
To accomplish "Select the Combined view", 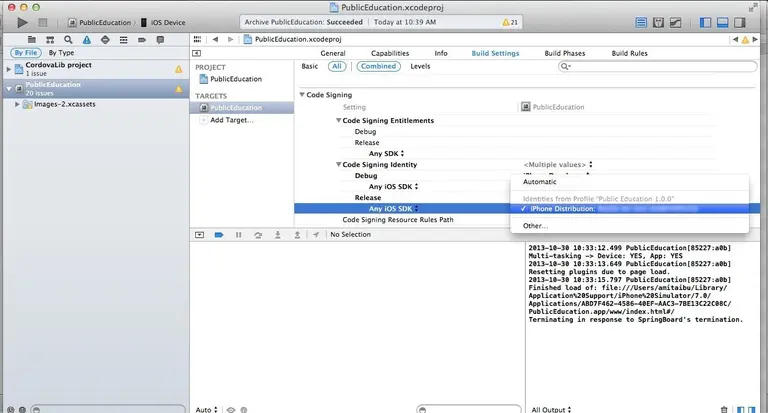I will (379, 66).
